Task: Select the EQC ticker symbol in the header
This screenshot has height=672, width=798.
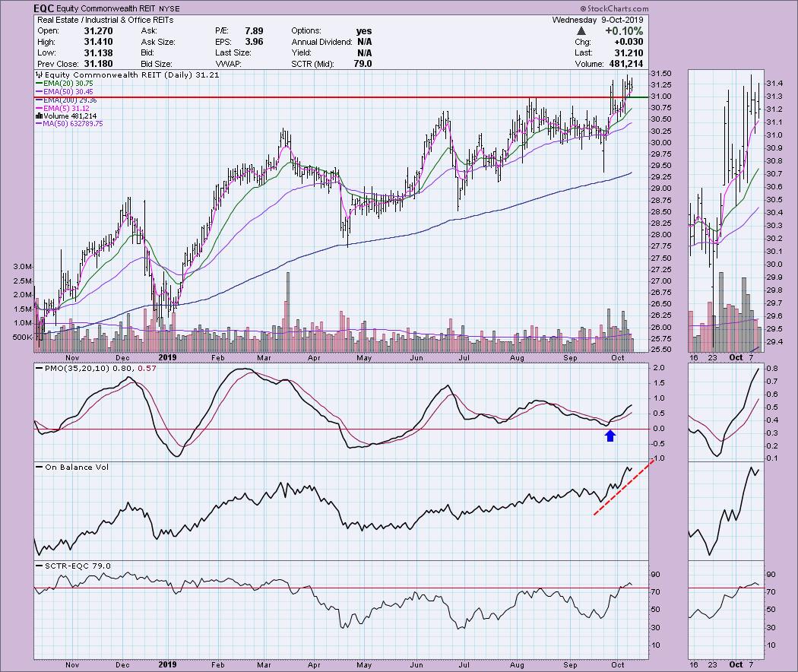Action: tap(44, 8)
